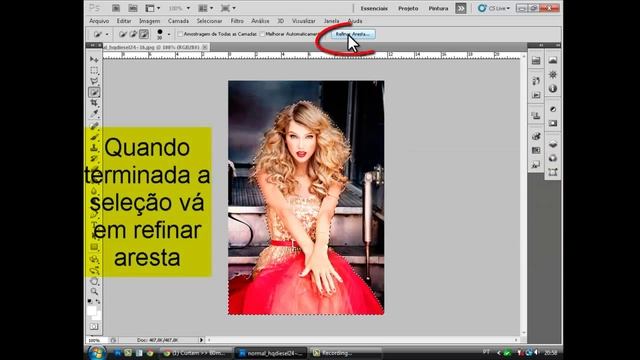Choose Add to Selection mode
Image resolution: width=640 pixels, height=360 pixels.
point(133,34)
